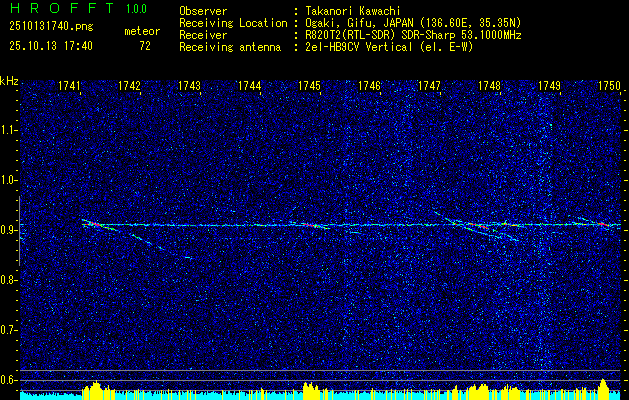Click the 1741 time marker

(69, 86)
